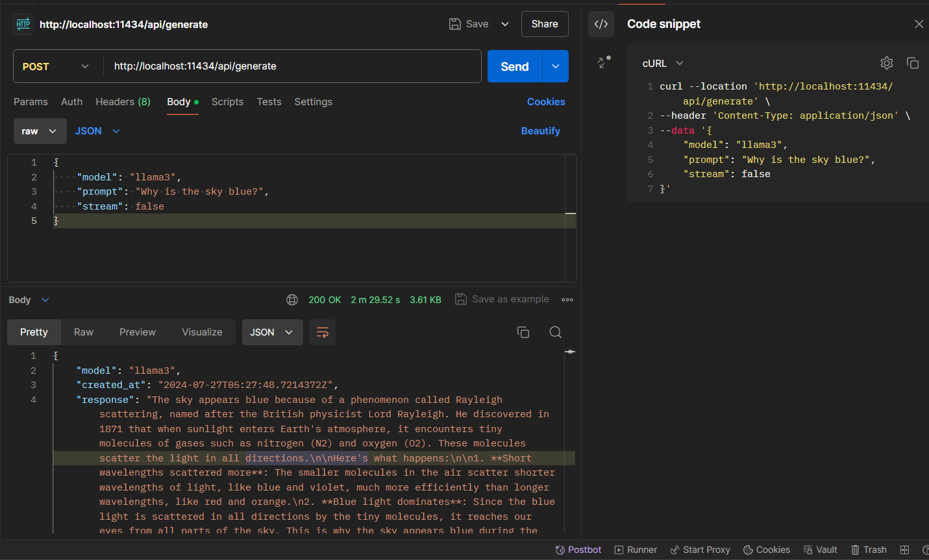Expand the response Body section dropdown

29,300
